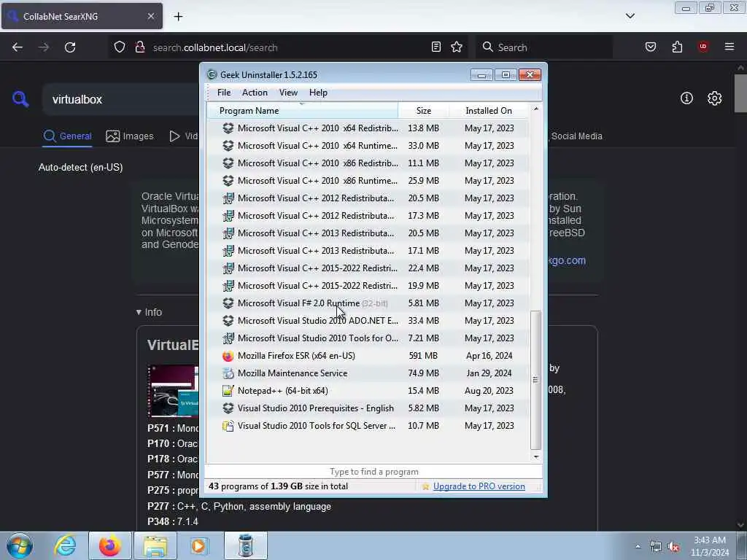Select the 33.0 MB Visual C++ x64 Runtime row
The width and height of the screenshot is (747, 560).
click(x=368, y=146)
